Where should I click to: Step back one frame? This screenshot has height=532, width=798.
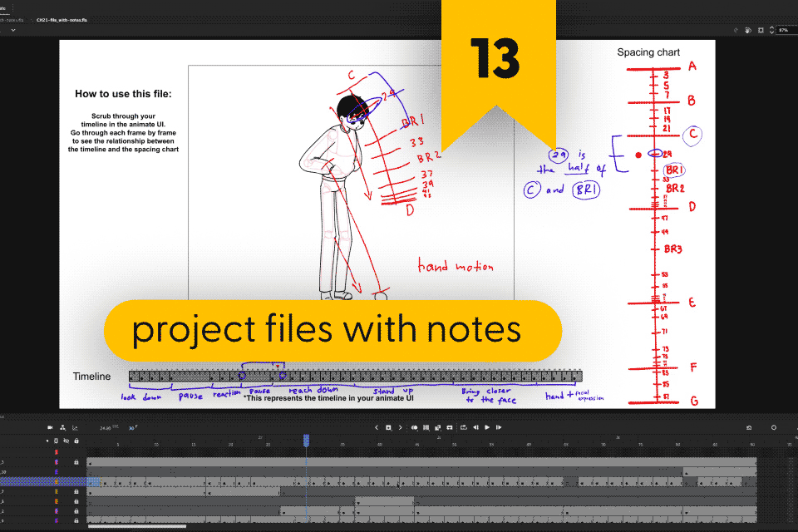(475, 427)
